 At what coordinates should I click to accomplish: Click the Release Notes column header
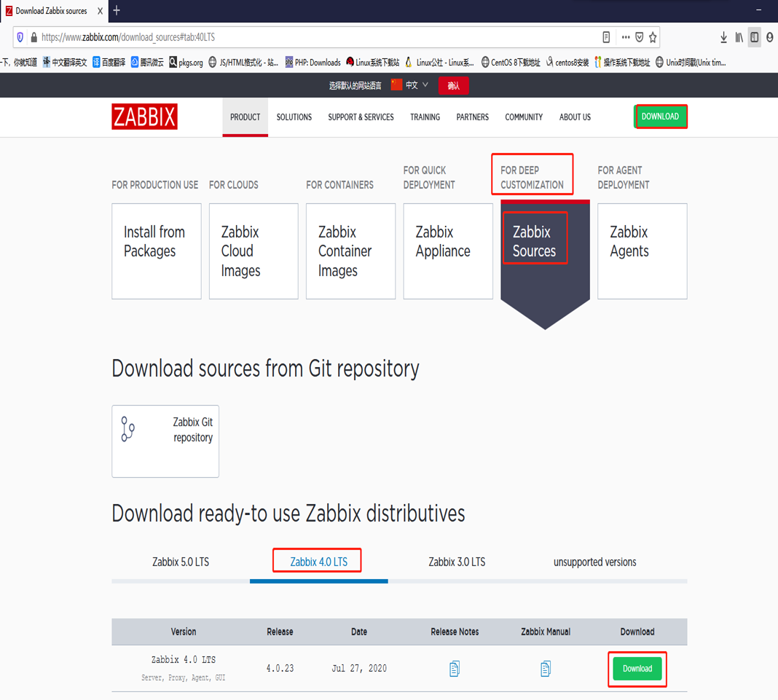pos(455,632)
